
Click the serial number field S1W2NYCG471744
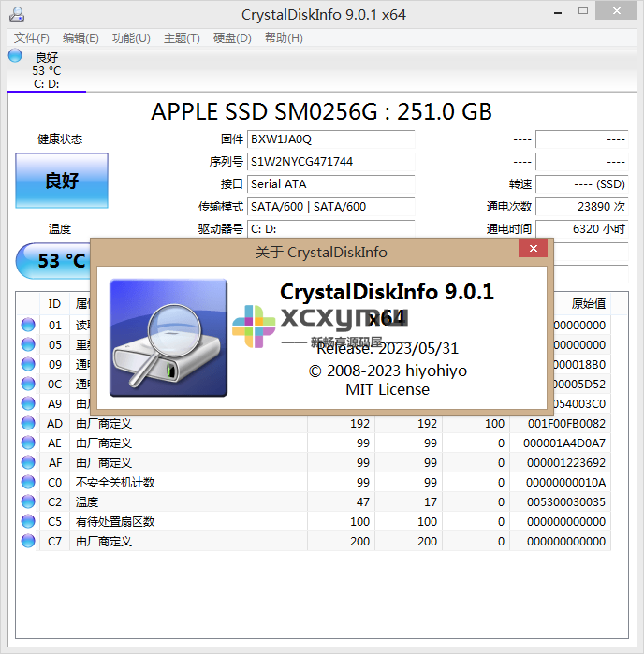click(x=331, y=162)
